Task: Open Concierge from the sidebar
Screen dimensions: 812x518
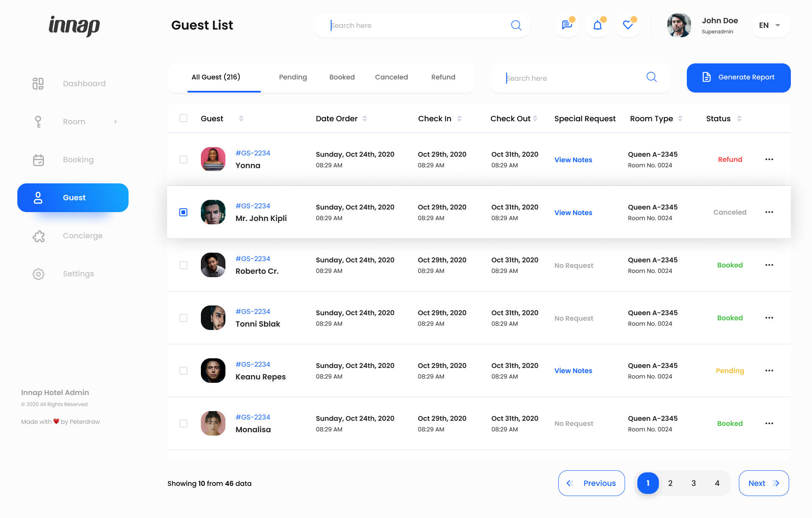Action: click(82, 236)
